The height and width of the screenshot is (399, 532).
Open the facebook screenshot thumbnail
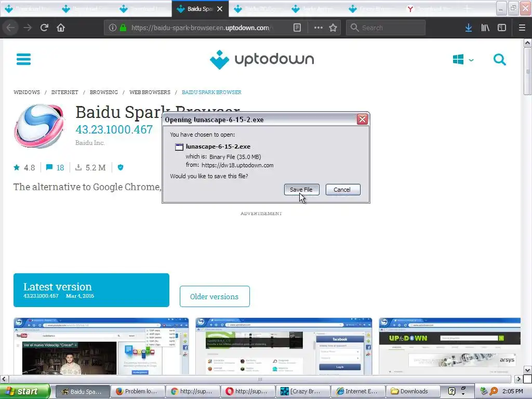tap(284, 346)
